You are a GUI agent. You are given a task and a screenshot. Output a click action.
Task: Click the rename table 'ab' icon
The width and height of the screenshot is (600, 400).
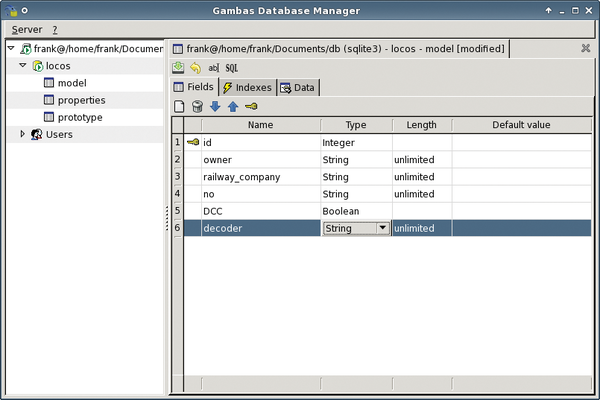coord(213,68)
